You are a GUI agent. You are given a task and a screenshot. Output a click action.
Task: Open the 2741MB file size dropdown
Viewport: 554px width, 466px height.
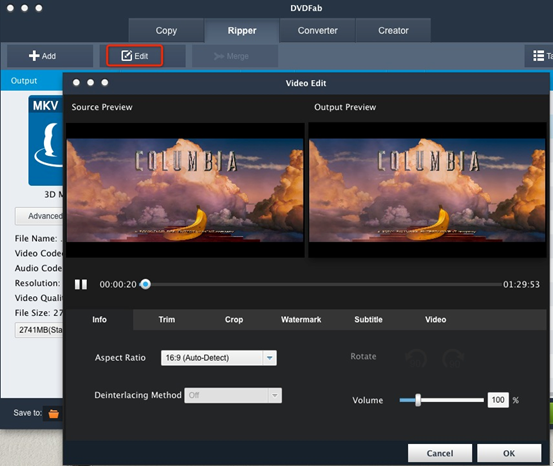pos(39,330)
